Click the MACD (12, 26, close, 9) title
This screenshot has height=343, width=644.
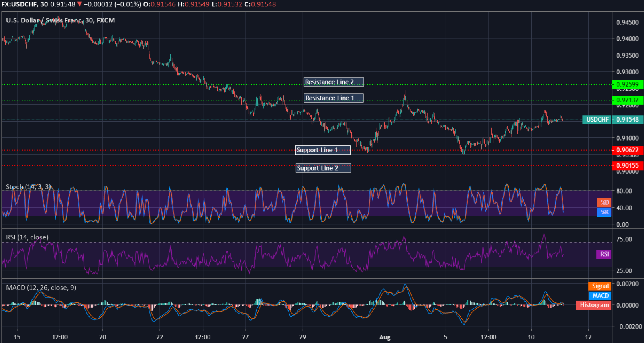41,288
